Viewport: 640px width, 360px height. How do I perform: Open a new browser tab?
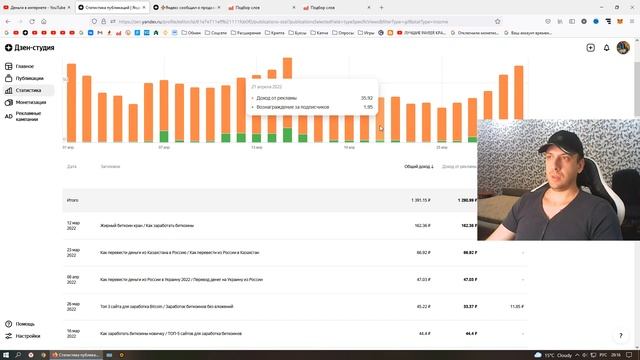point(382,7)
